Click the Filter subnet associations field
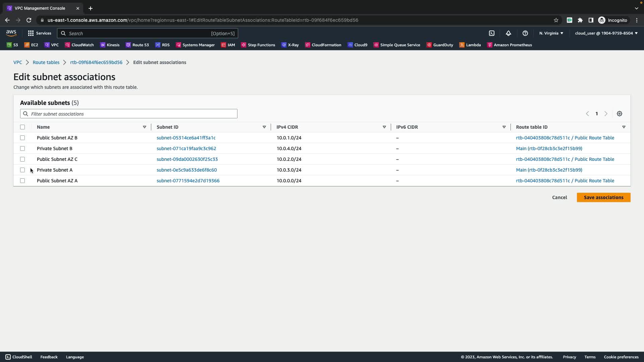Image resolution: width=644 pixels, height=362 pixels. click(129, 114)
